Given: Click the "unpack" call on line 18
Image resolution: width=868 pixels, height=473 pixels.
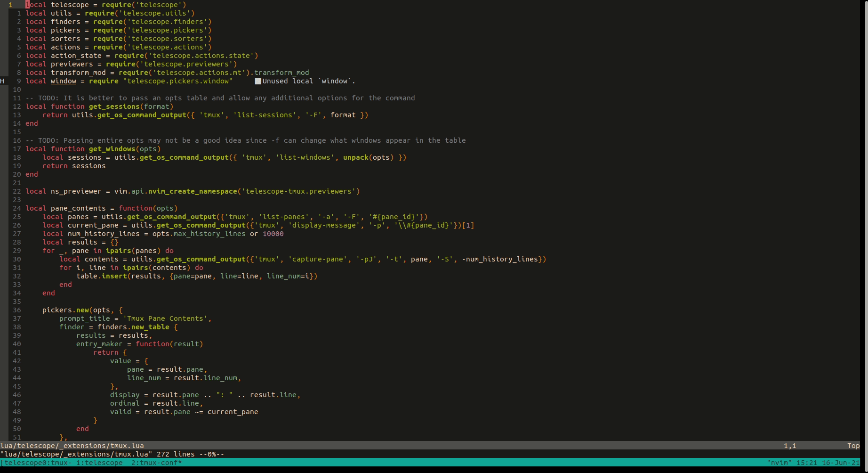Looking at the screenshot, I should pyautogui.click(x=356, y=157).
